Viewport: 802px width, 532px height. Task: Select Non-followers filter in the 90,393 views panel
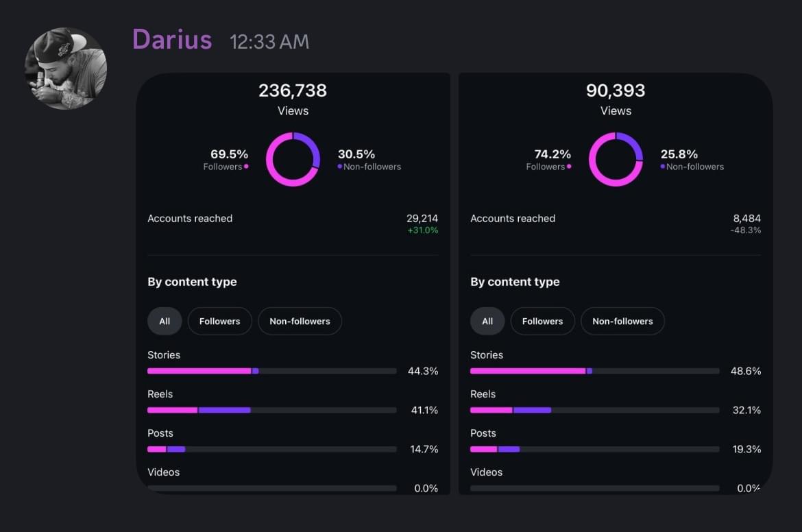click(x=622, y=321)
